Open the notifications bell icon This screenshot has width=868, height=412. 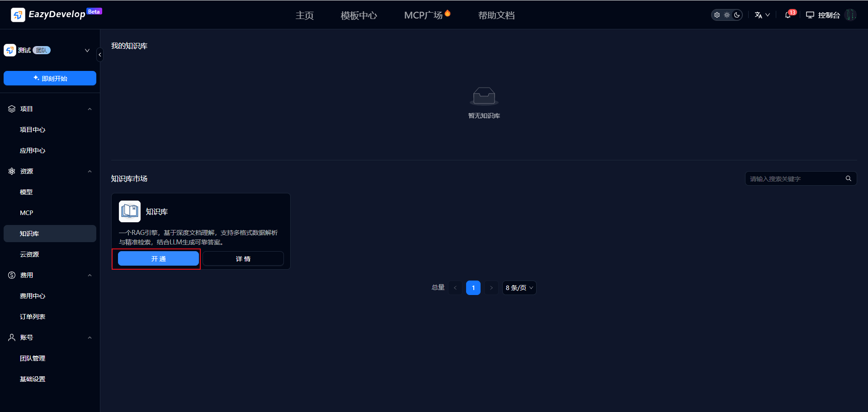coord(788,15)
